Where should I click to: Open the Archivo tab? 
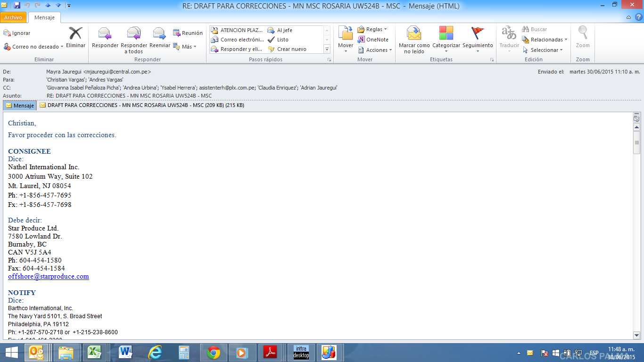pyautogui.click(x=13, y=17)
